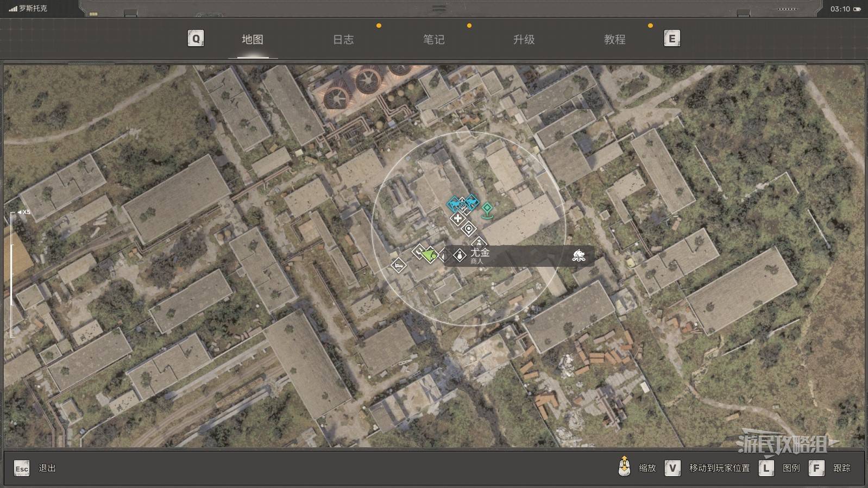Click the faction emblem on 尤金 tooltip

[578, 255]
